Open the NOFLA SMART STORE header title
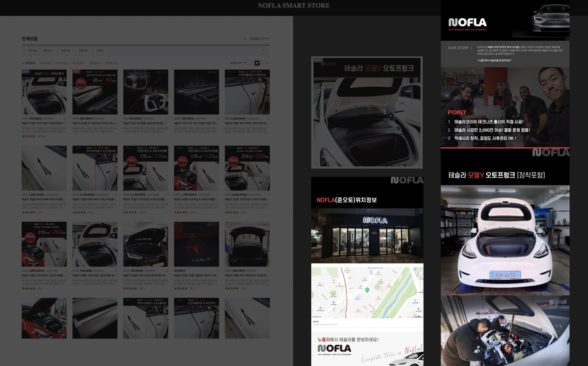Viewport: 588px width, 366px height. click(294, 5)
